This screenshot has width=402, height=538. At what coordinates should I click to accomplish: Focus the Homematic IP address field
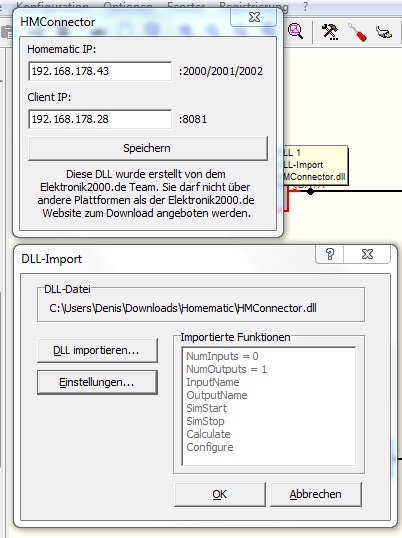point(100,71)
